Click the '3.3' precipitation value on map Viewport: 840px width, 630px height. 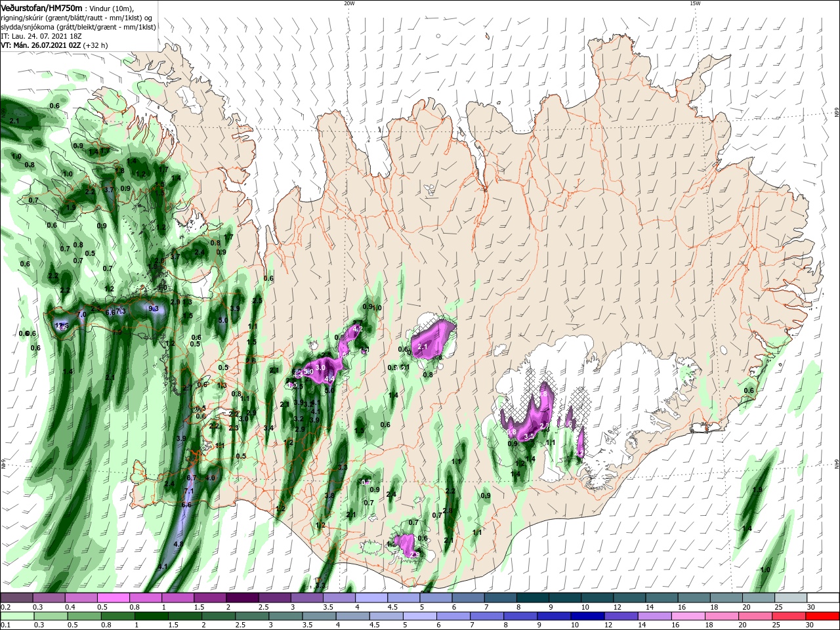point(342,467)
